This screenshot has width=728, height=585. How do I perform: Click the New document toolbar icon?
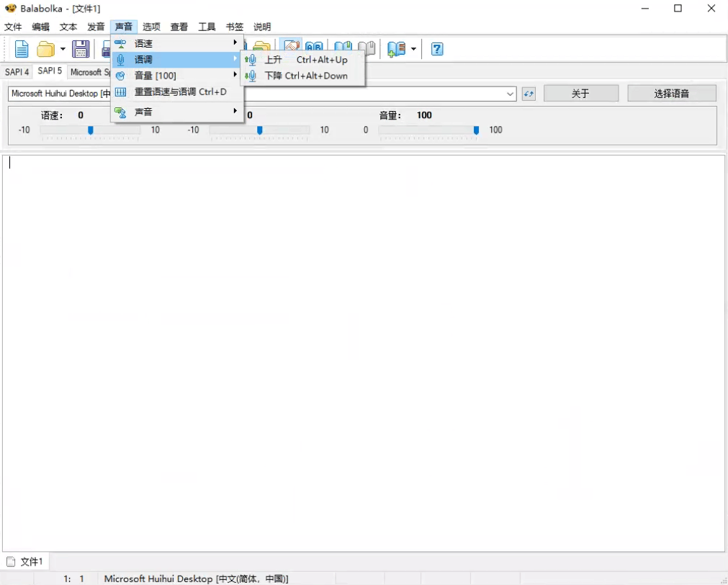pos(22,49)
